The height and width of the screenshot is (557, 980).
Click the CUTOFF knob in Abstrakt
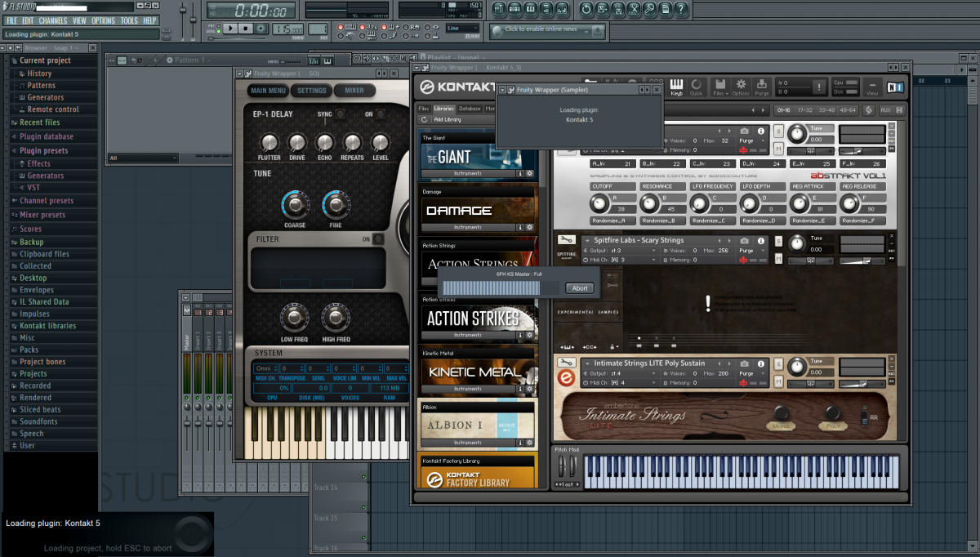[601, 203]
